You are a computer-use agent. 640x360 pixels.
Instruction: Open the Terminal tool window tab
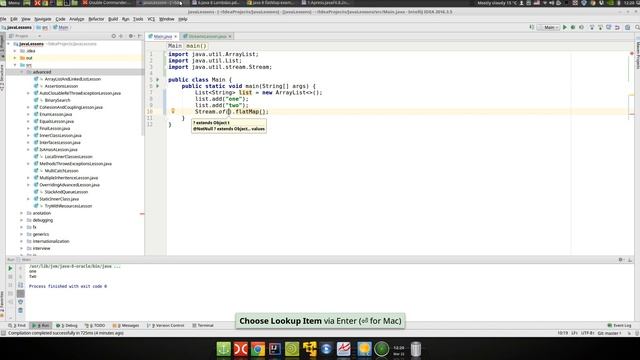(203, 325)
